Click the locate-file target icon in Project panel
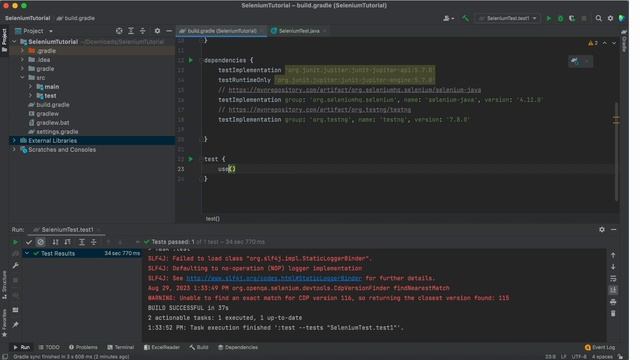The width and height of the screenshot is (640, 360). [119, 31]
